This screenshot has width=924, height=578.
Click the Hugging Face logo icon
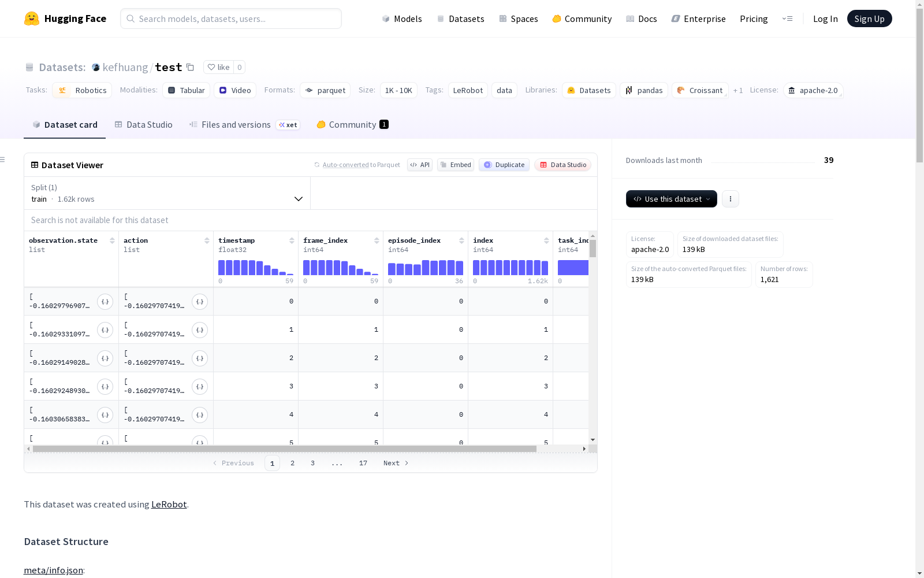point(32,18)
